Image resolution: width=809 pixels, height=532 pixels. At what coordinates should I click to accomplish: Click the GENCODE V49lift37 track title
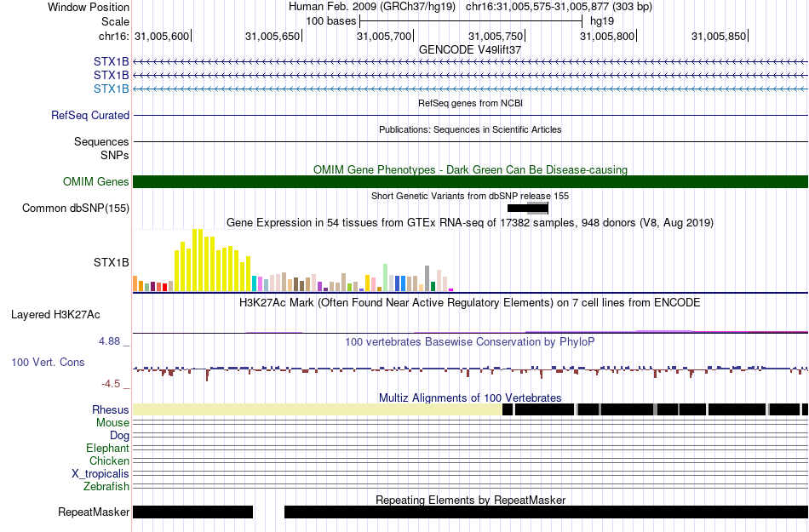[470, 49]
